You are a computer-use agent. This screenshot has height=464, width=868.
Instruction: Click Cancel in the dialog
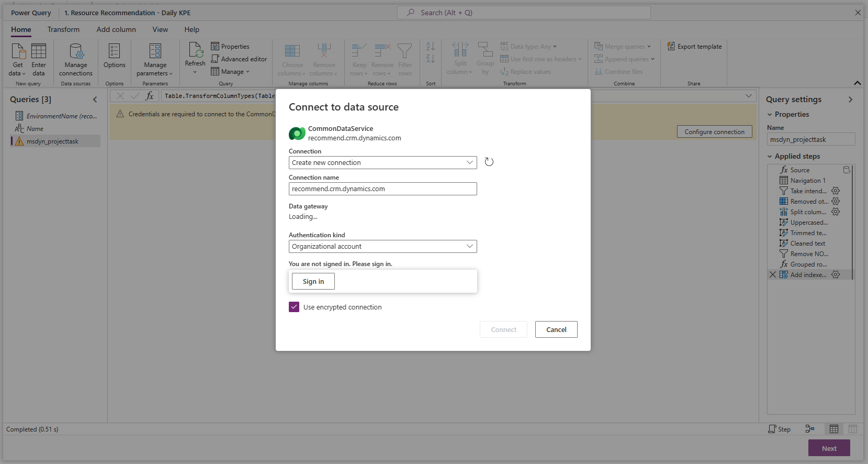tap(556, 329)
